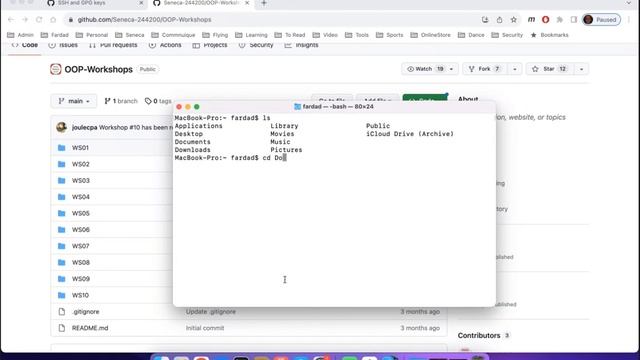Open the Pull requests tab
The width and height of the screenshot is (640, 360).
tap(113, 45)
